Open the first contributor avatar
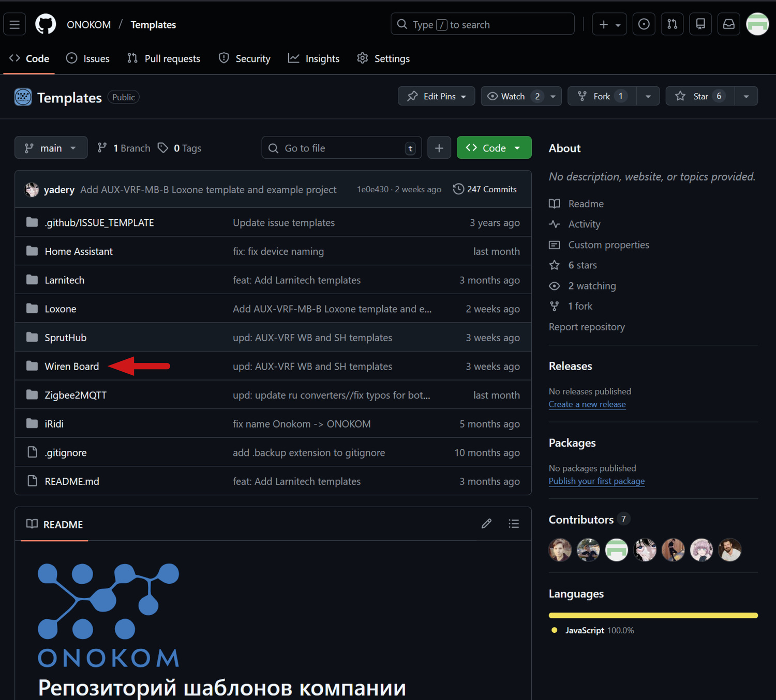The height and width of the screenshot is (700, 776). 560,550
